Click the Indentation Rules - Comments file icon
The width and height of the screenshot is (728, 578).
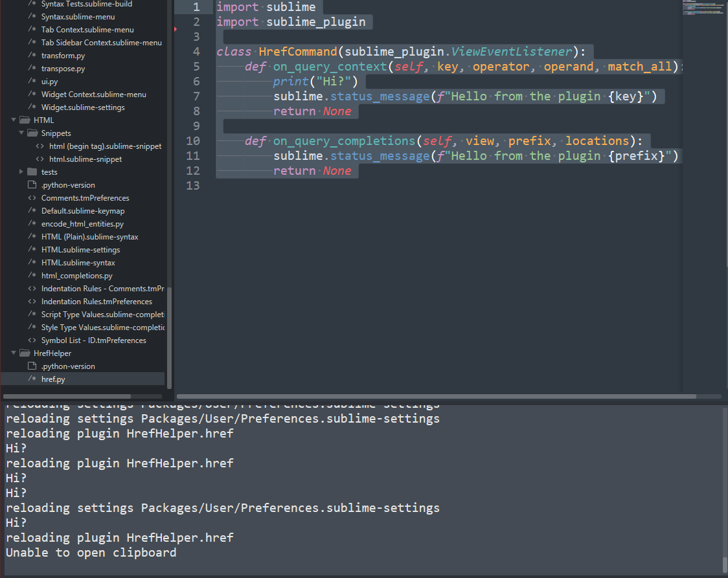[32, 288]
